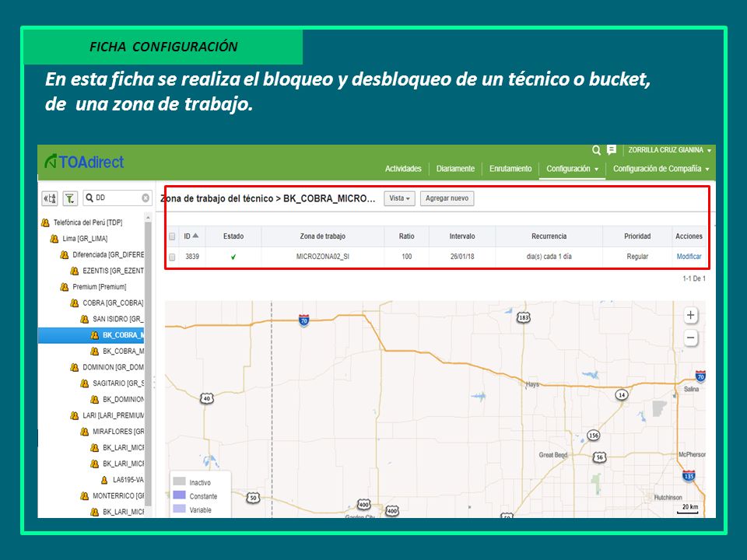Image resolution: width=747 pixels, height=560 pixels.
Task: Click the Regular priority cell
Action: (637, 257)
